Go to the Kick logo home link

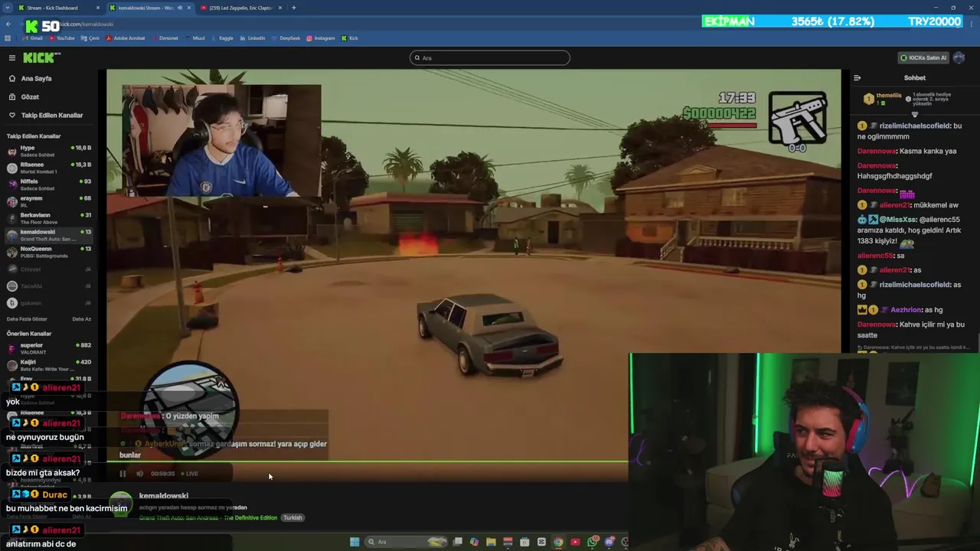(x=41, y=57)
